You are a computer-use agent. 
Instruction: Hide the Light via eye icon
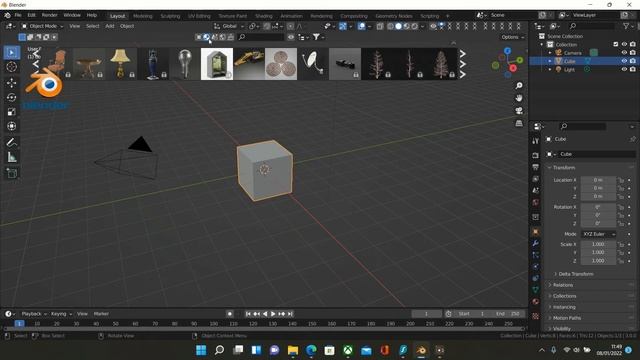tap(624, 69)
